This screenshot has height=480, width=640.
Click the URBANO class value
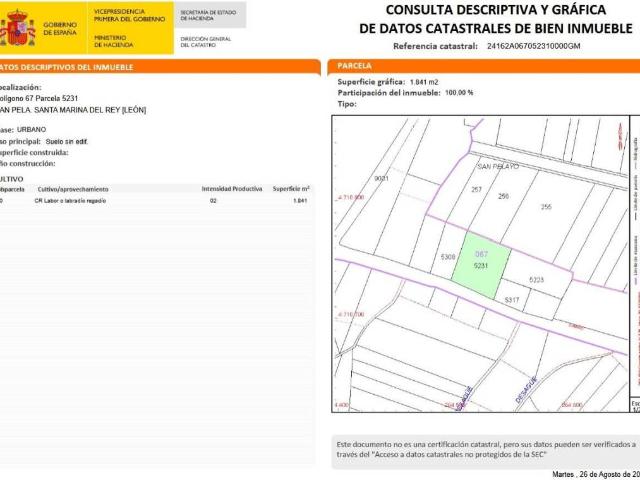point(31,130)
